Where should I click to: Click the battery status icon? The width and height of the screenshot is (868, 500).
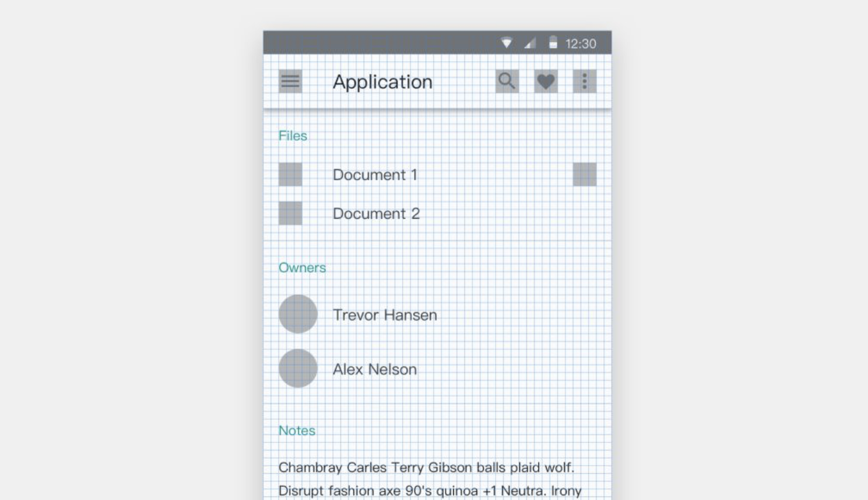[x=553, y=43]
